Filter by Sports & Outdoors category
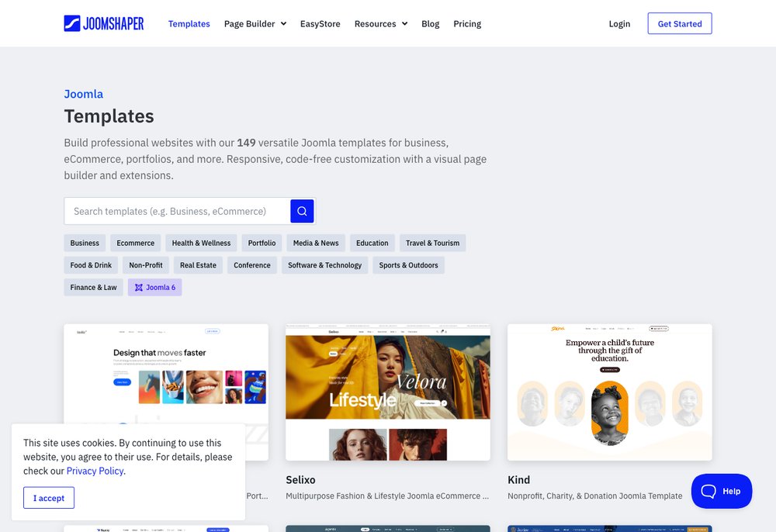This screenshot has width=776, height=532. [x=409, y=265]
